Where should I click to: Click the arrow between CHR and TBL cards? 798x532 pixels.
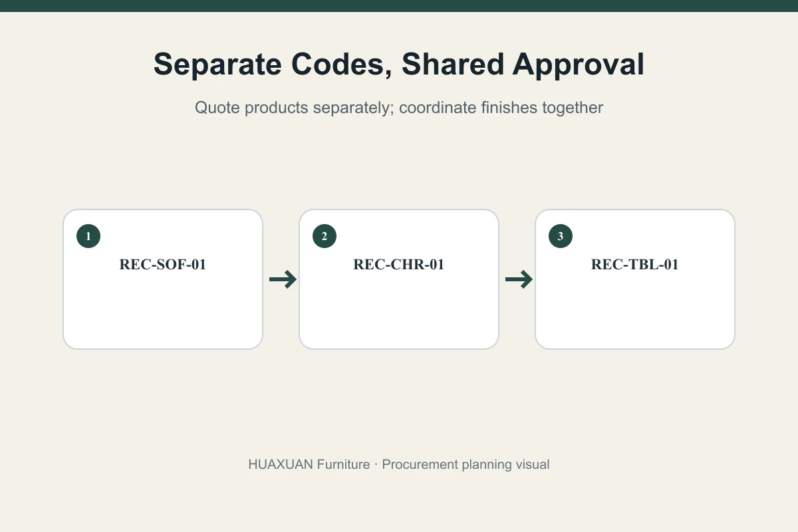(x=519, y=280)
